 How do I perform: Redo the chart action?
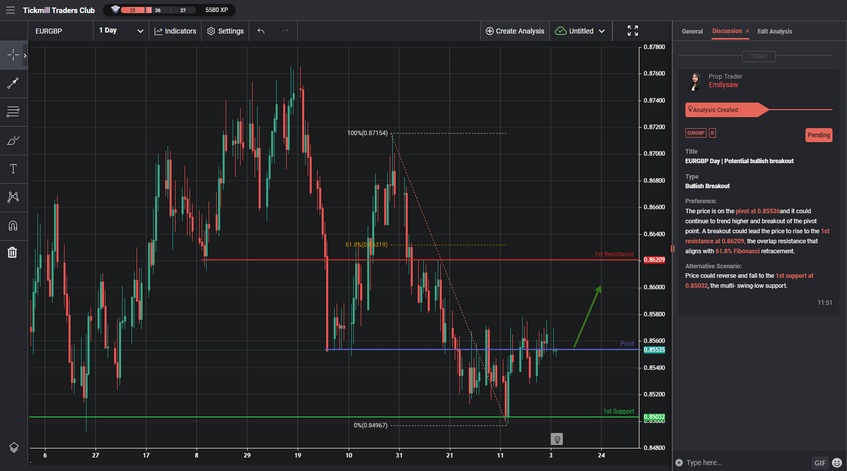pos(285,31)
